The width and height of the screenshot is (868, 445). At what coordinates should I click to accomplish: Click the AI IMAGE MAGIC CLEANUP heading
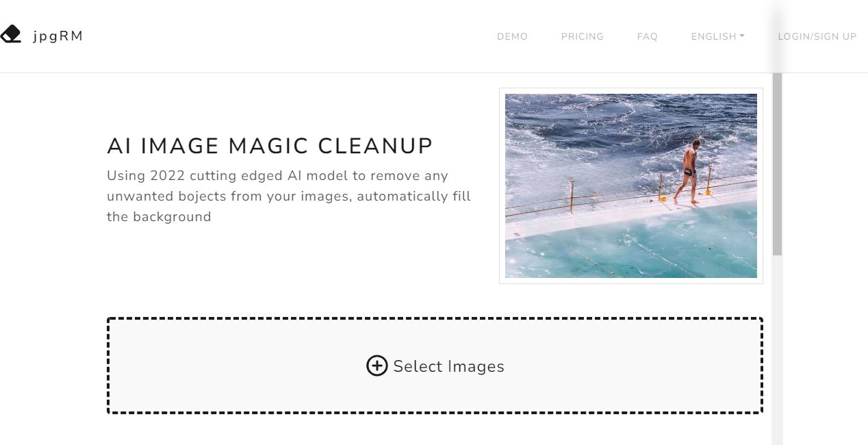click(270, 146)
